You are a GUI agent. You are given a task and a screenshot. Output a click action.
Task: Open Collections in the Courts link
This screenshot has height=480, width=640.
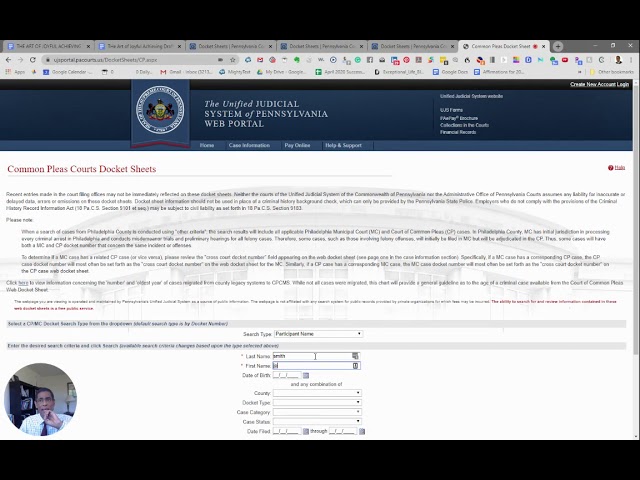(x=464, y=125)
